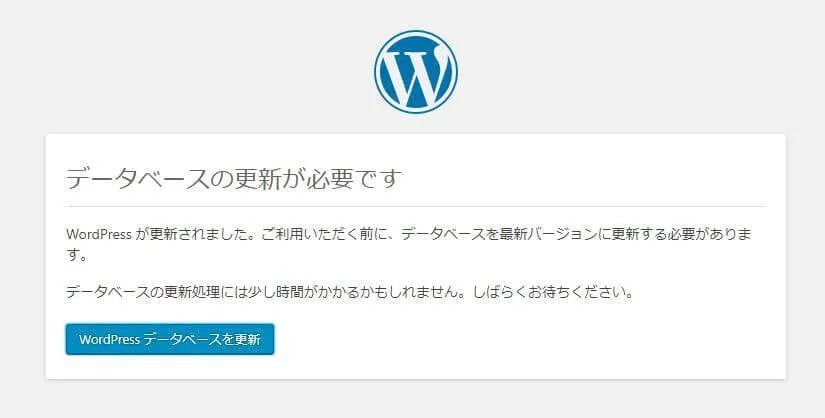Click the text データベースを更新 on the button
The height and width of the screenshot is (418, 825).
(x=202, y=340)
